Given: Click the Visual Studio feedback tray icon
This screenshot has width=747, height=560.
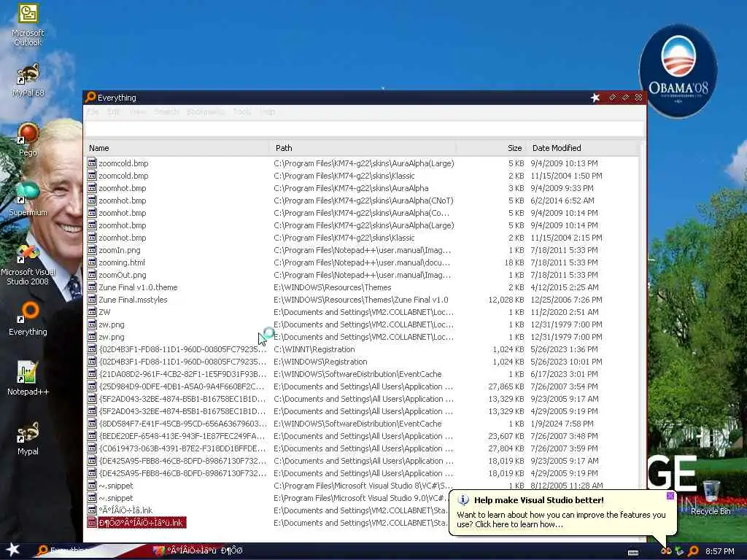Looking at the screenshot, I should (666, 551).
